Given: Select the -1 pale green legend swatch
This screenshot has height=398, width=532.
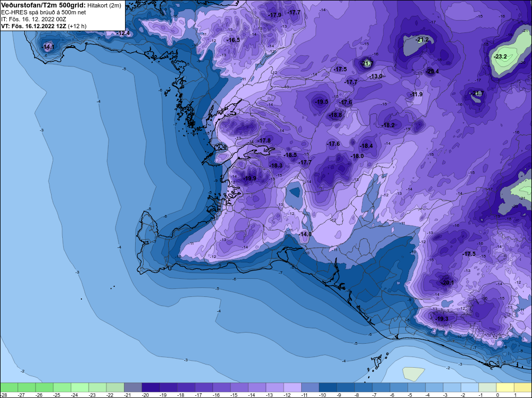Looking at the screenshot, I should (x=487, y=387).
